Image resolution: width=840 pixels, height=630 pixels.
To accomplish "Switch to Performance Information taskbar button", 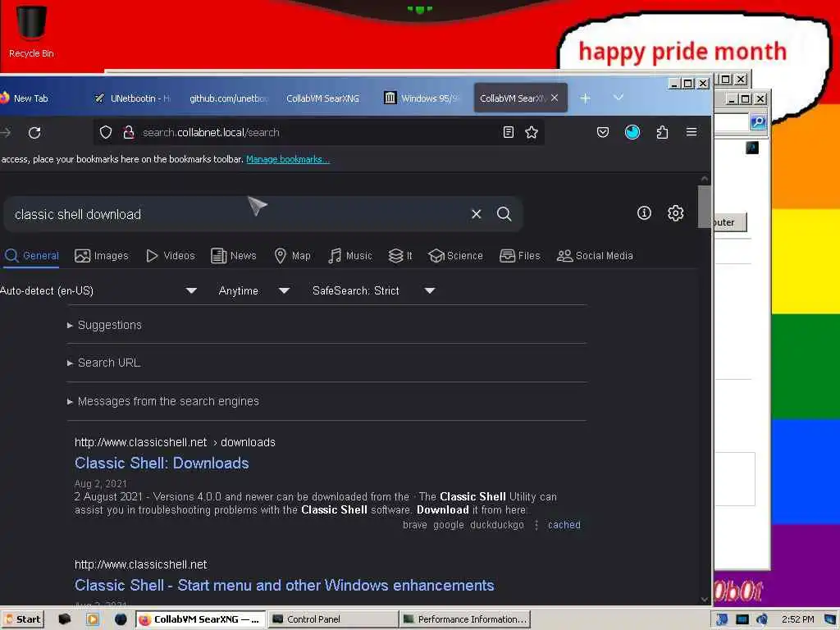I will pyautogui.click(x=464, y=619).
